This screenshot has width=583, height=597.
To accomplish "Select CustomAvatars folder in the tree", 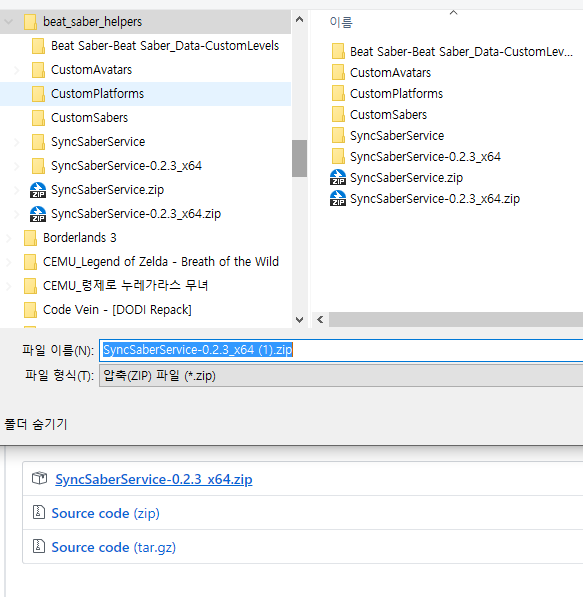I will (x=91, y=70).
